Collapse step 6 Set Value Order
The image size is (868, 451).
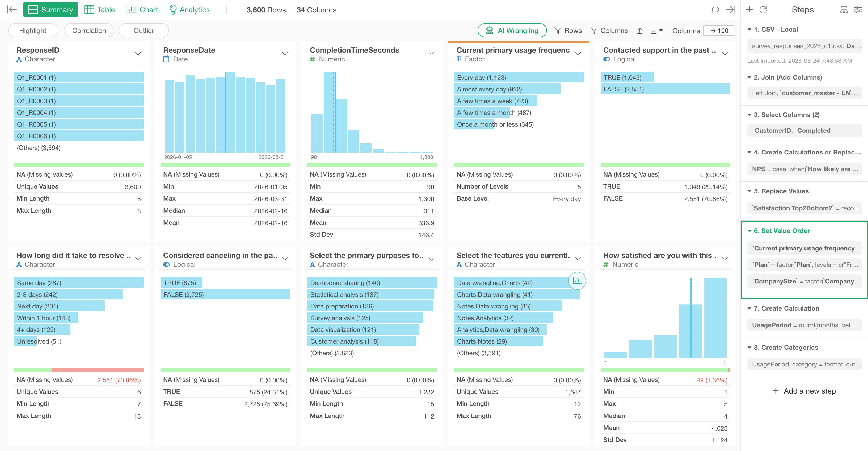749,231
